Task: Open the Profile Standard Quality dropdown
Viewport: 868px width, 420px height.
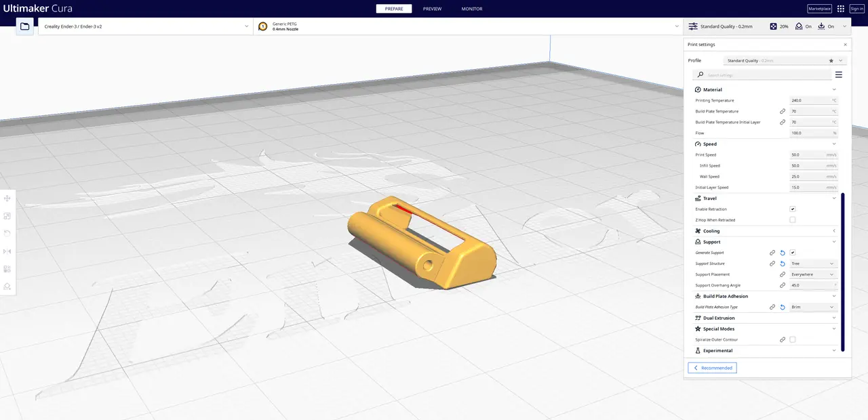Action: tap(785, 61)
